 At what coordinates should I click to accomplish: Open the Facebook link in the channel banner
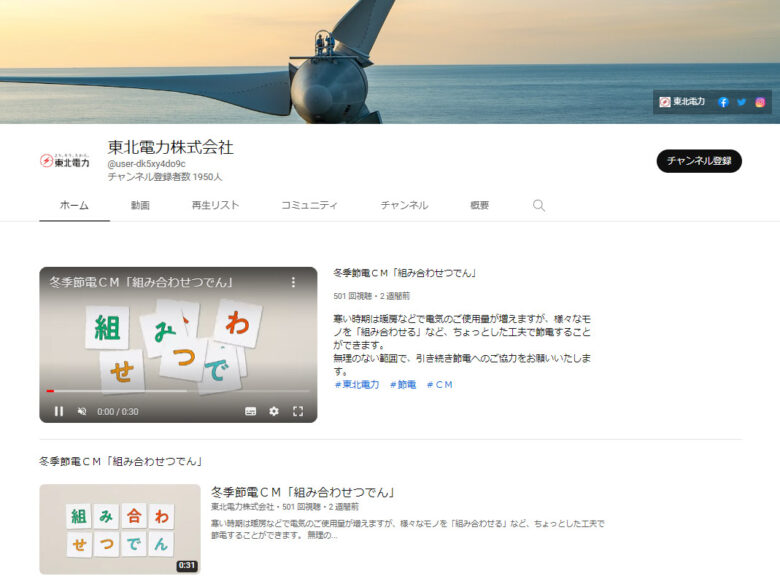[x=723, y=102]
